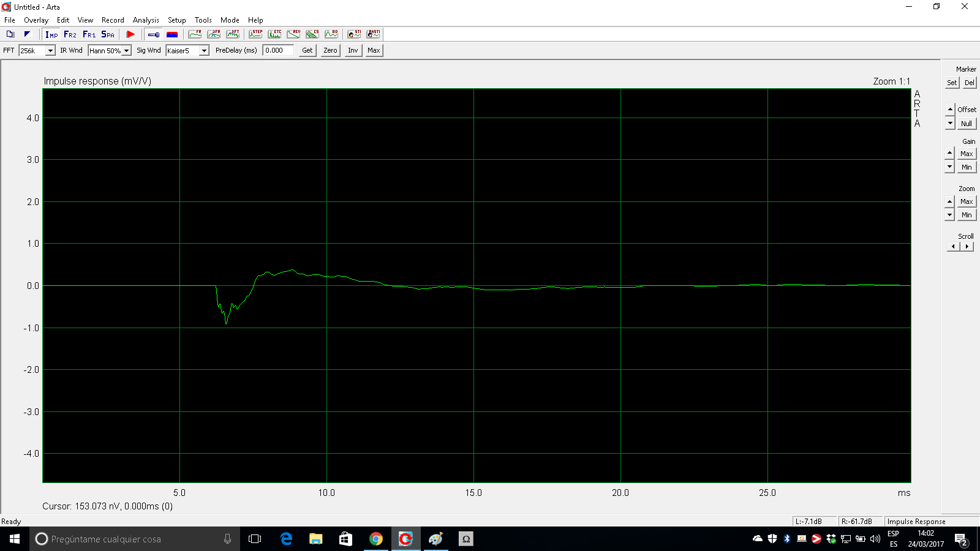Open the Setup menu
This screenshot has height=551, width=980.
(x=177, y=20)
